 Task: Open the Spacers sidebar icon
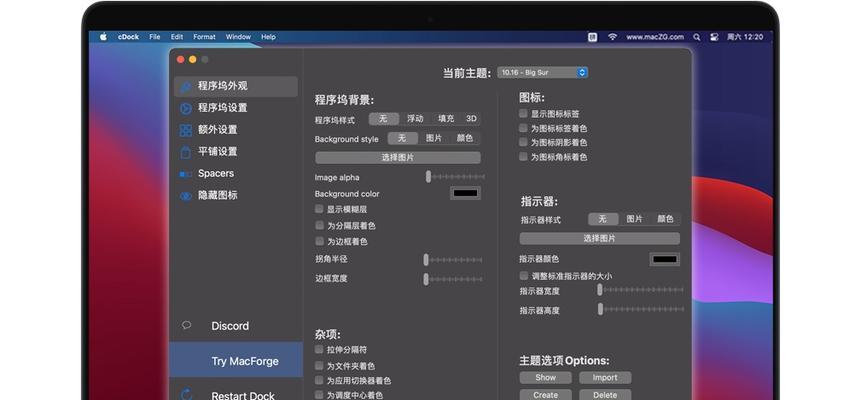(186, 174)
